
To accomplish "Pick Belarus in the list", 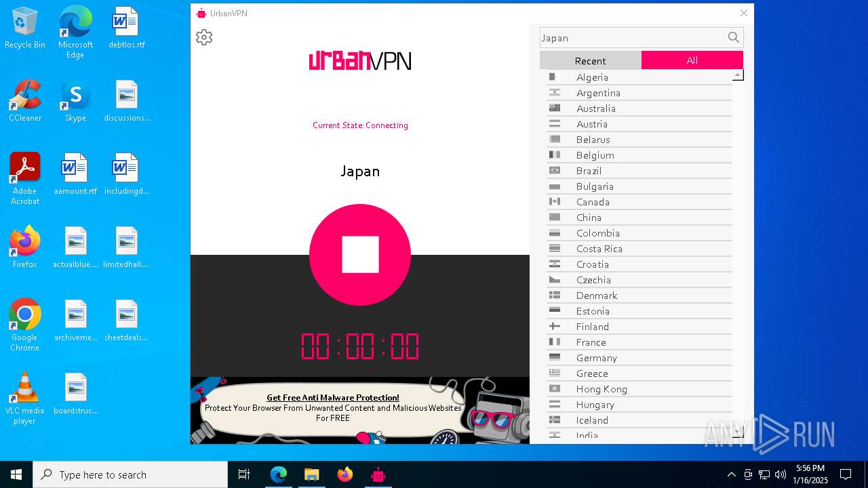I will click(x=639, y=140).
